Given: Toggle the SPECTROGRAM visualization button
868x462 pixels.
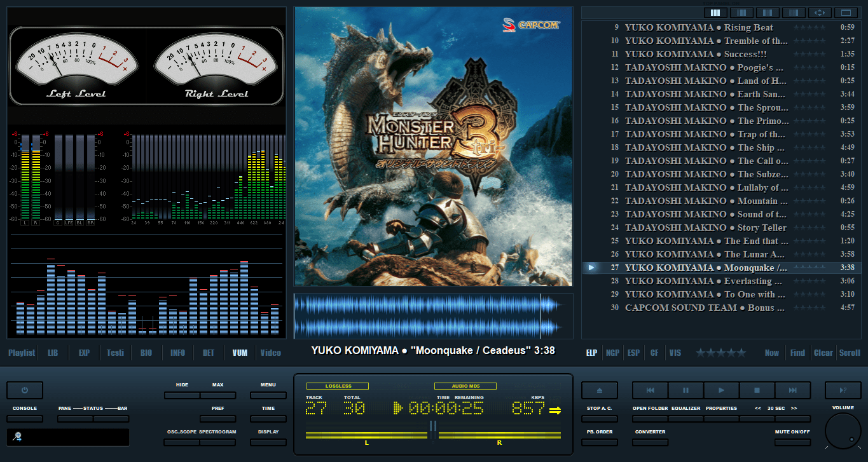Looking at the screenshot, I should [x=217, y=442].
